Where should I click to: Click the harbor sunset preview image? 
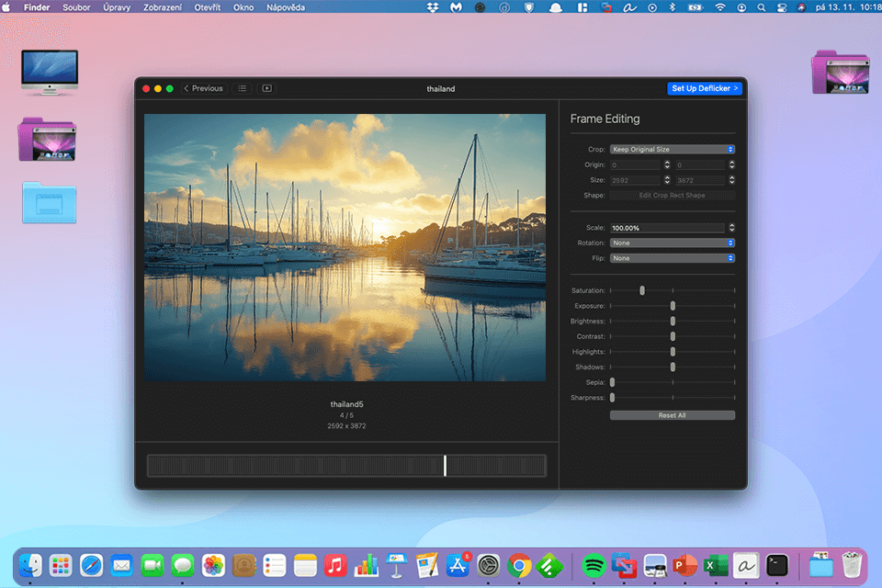point(345,247)
